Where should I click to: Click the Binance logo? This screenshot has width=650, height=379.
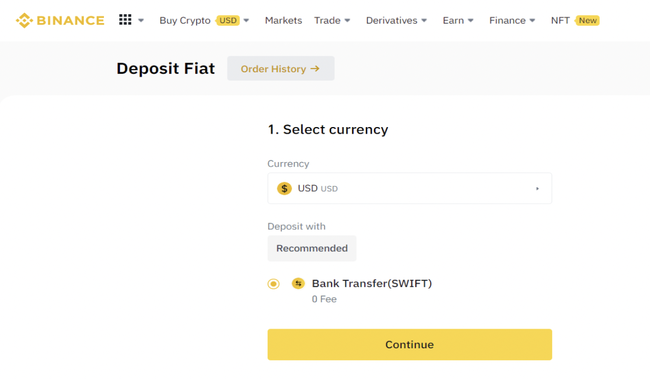tap(60, 20)
